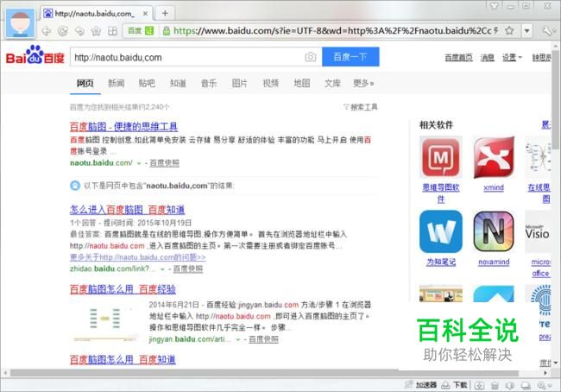Open the Microsoft Visio icon

pyautogui.click(x=538, y=231)
